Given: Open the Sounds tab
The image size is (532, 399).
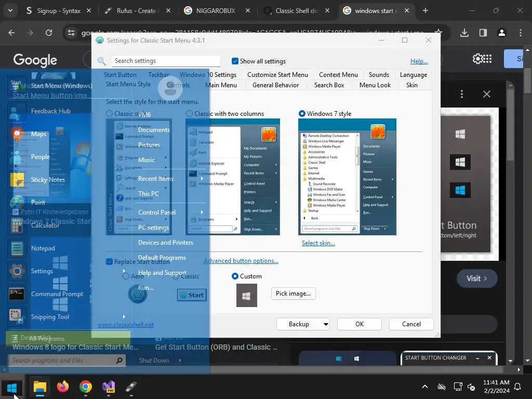Looking at the screenshot, I should [x=379, y=75].
